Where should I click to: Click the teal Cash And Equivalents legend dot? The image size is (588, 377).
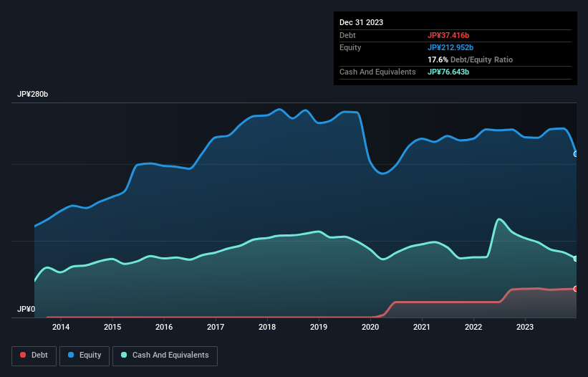(124, 355)
